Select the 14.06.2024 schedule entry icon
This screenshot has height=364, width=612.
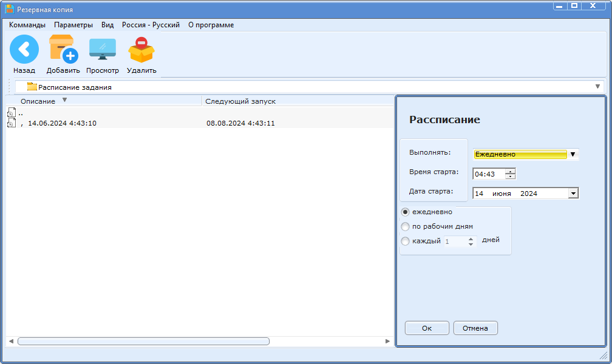(x=11, y=123)
